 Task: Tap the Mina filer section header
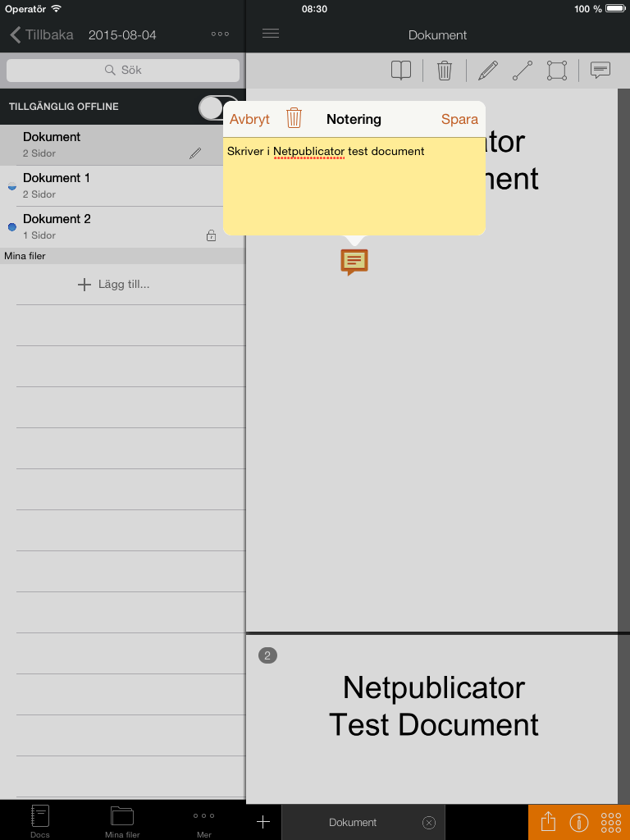123,256
